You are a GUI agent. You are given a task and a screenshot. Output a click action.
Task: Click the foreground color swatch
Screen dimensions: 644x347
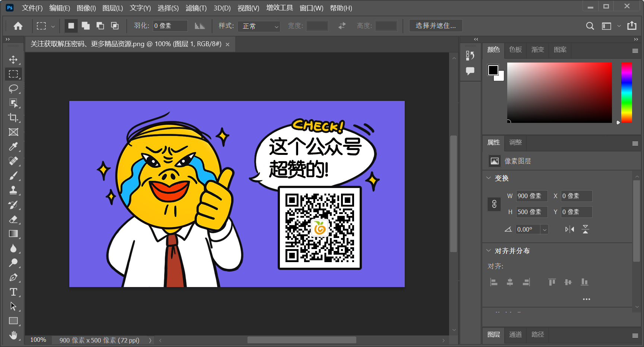coord(493,70)
